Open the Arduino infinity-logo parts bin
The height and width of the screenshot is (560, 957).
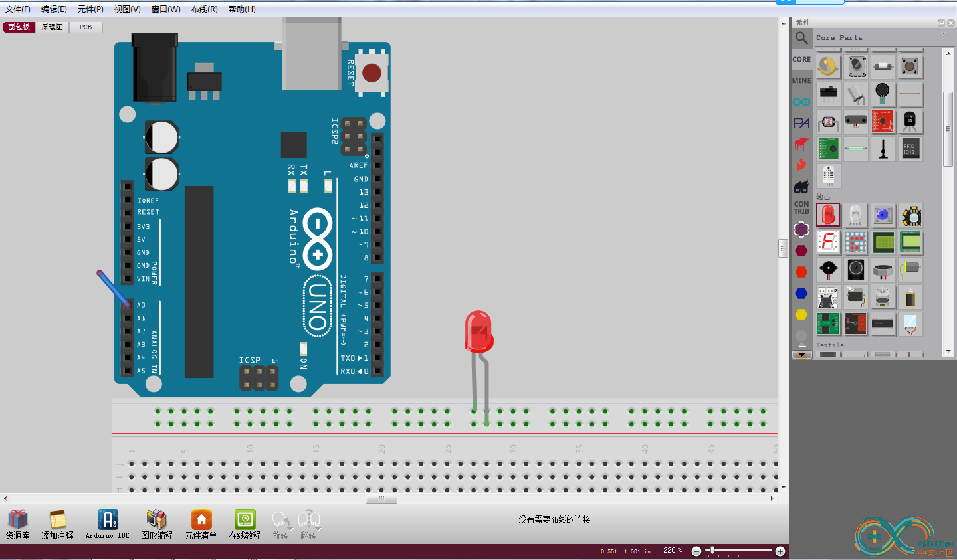pos(801,102)
